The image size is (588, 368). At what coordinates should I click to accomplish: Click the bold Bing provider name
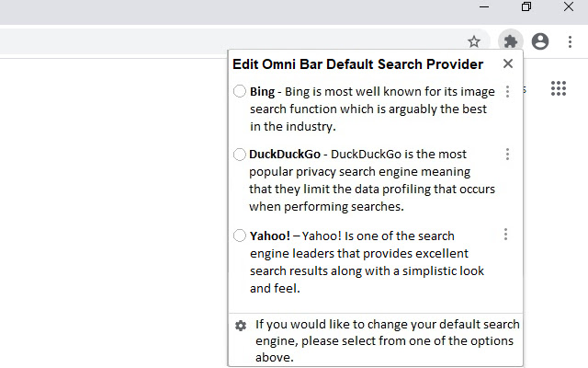pyautogui.click(x=263, y=92)
